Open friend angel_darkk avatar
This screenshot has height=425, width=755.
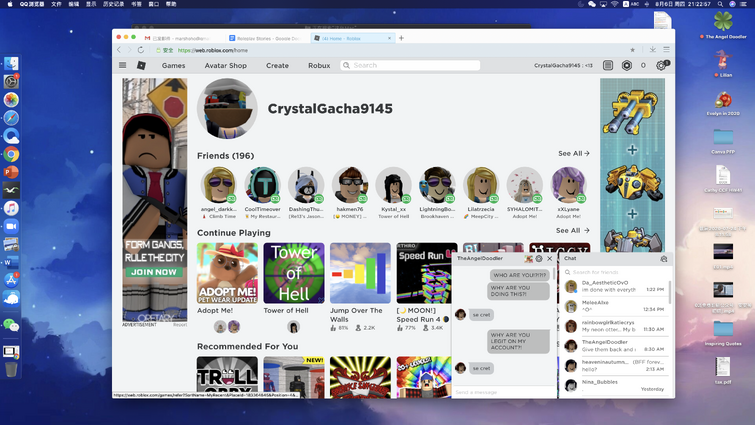point(219,185)
